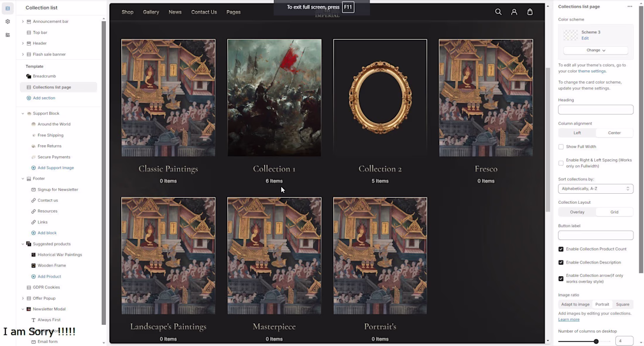Collapse the Suggested products section
The height and width of the screenshot is (346, 644).
23,244
